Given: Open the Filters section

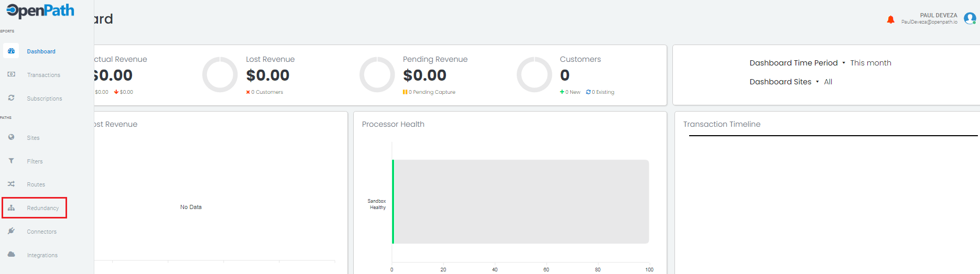Looking at the screenshot, I should (x=35, y=161).
